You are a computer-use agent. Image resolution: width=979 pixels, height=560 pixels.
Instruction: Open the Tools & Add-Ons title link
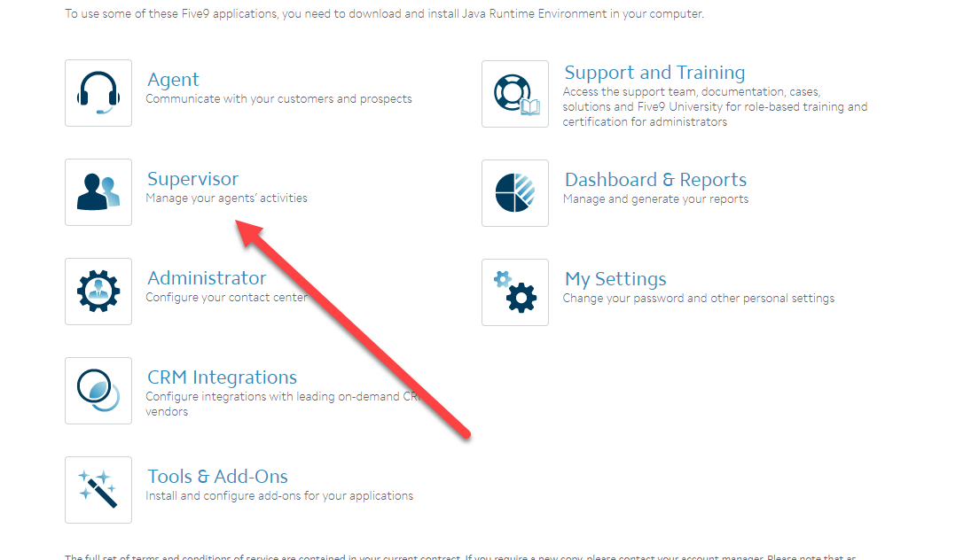pyautogui.click(x=217, y=477)
